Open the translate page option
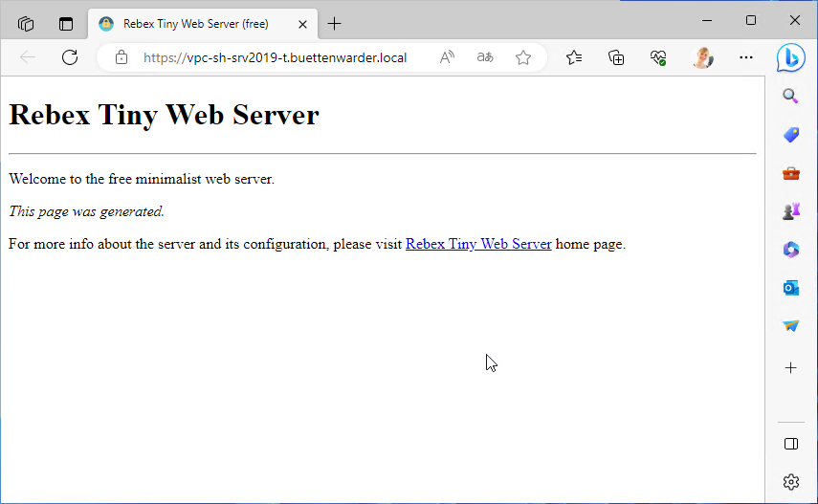Image resolution: width=818 pixels, height=504 pixels. pos(485,57)
